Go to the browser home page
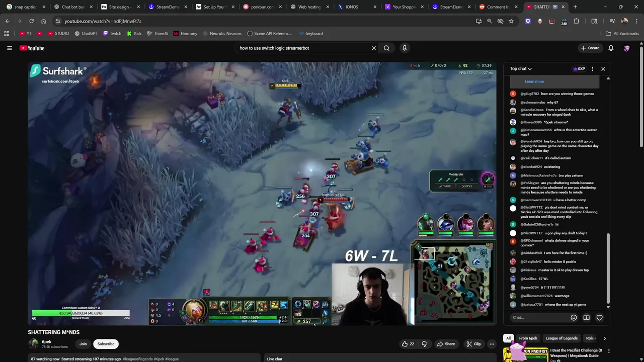This screenshot has height=362, width=644. [x=43, y=21]
